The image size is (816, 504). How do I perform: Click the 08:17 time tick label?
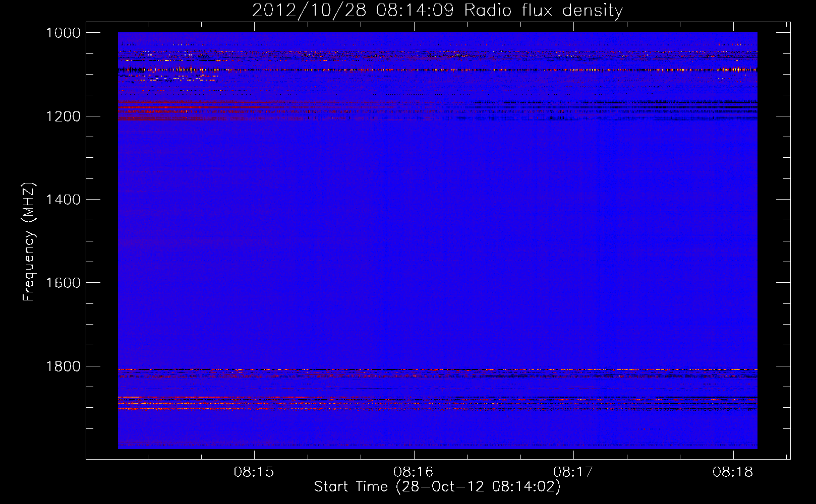[573, 472]
